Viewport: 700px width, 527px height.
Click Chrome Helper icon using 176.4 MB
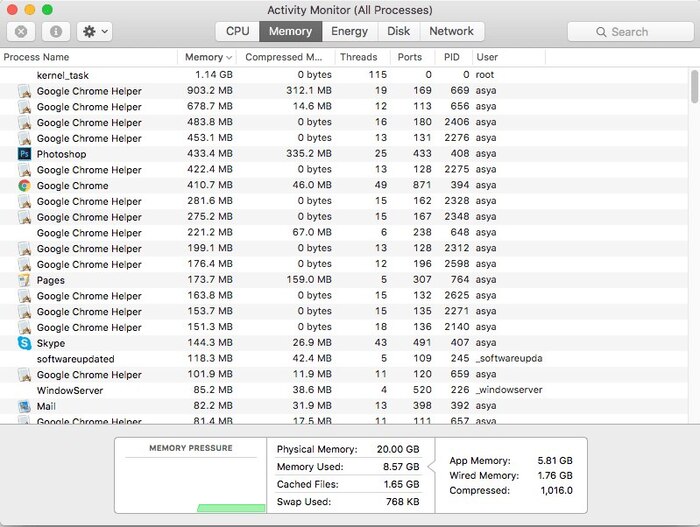pyautogui.click(x=25, y=264)
